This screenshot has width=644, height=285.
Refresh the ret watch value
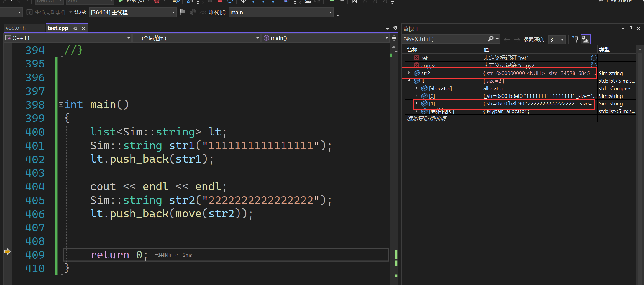point(593,58)
